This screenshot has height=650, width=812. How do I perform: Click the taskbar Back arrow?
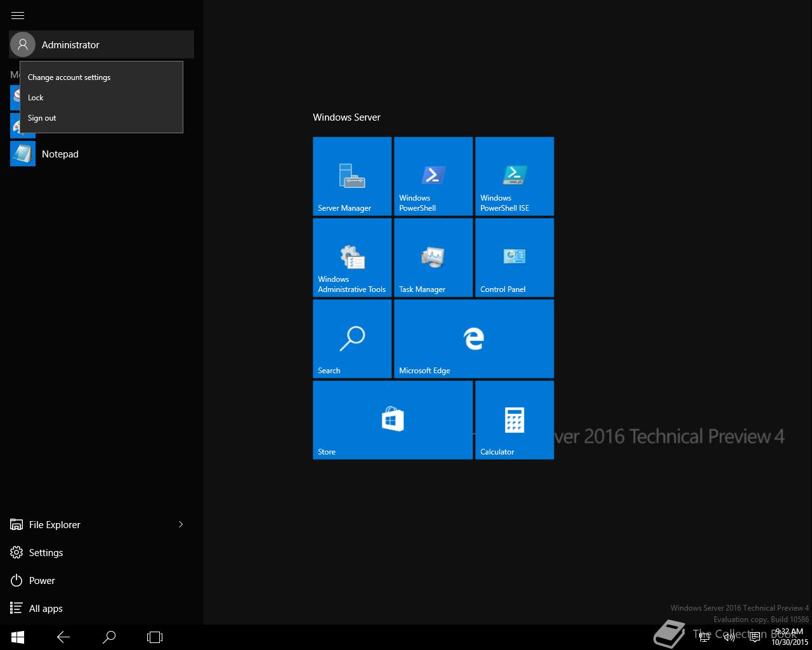(x=63, y=637)
